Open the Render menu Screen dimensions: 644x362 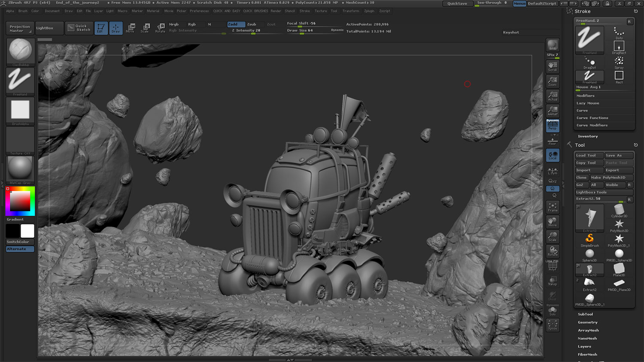pos(276,11)
